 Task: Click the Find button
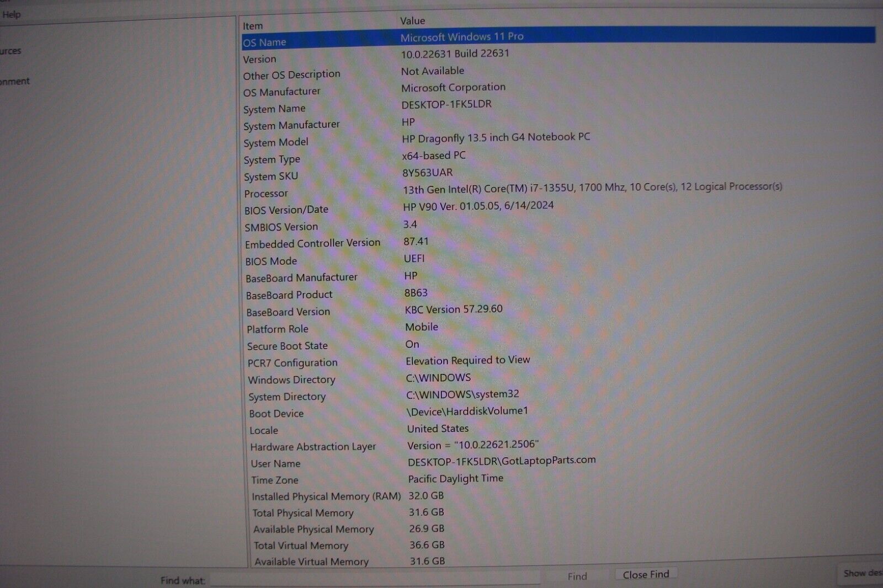[577, 576]
